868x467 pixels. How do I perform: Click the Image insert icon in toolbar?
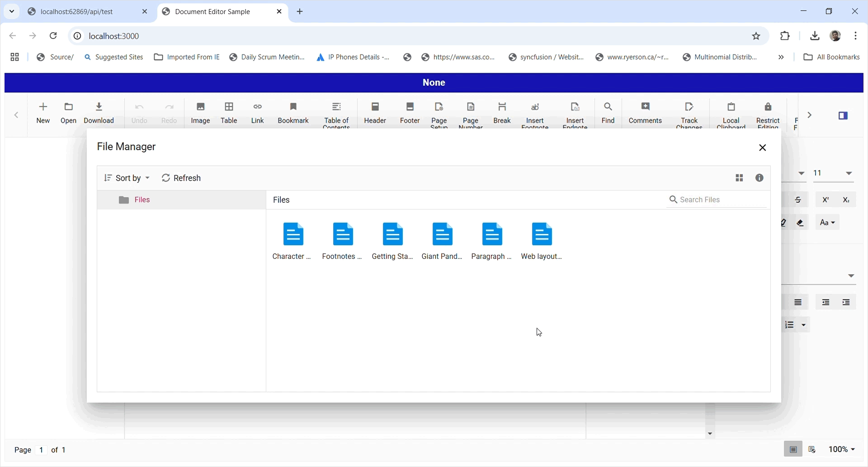click(200, 112)
